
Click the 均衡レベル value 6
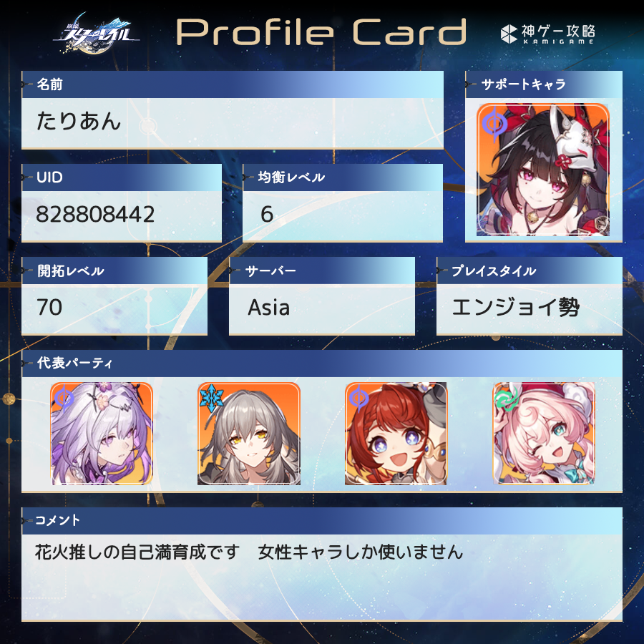tap(343, 216)
